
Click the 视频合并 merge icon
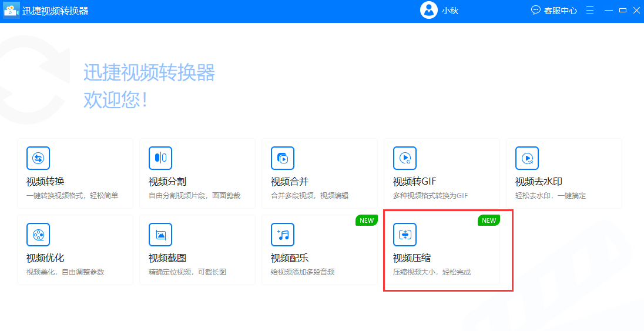tap(283, 158)
